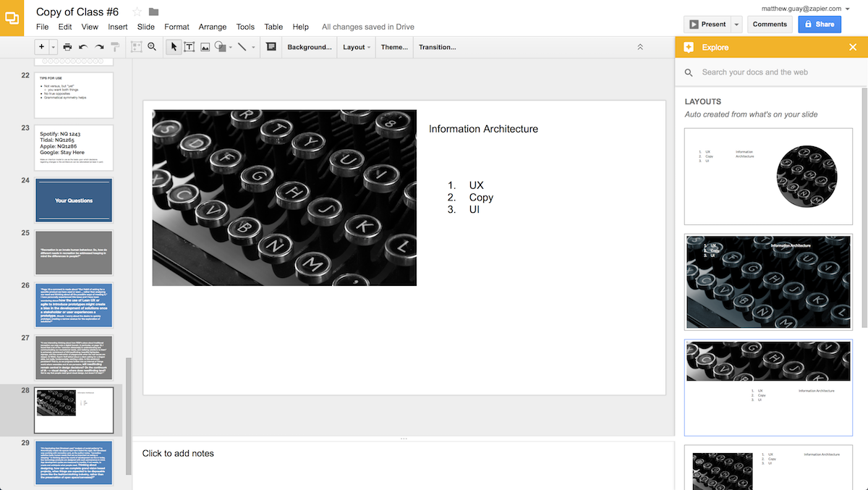Image resolution: width=868 pixels, height=490 pixels.
Task: Open the Arrange menu
Action: [213, 27]
